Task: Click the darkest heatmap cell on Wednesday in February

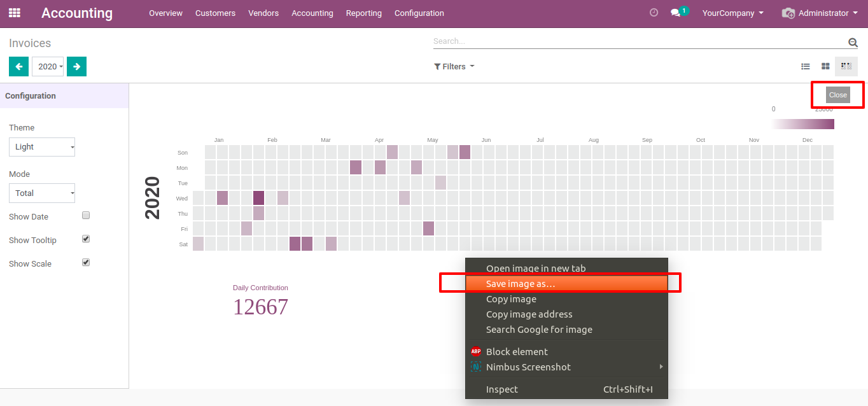Action: pos(258,198)
